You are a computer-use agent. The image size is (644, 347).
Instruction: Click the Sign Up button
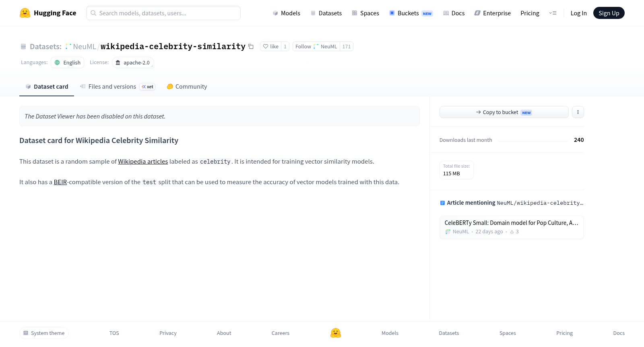pos(609,13)
